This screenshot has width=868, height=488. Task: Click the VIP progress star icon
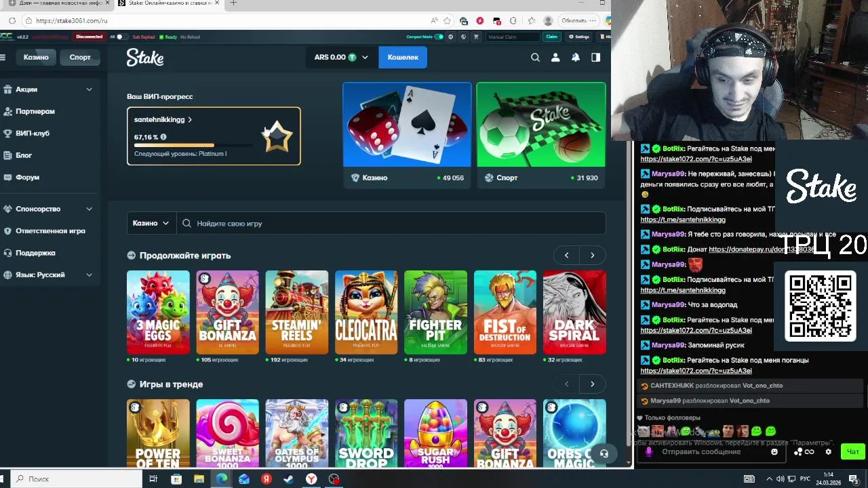click(x=277, y=136)
